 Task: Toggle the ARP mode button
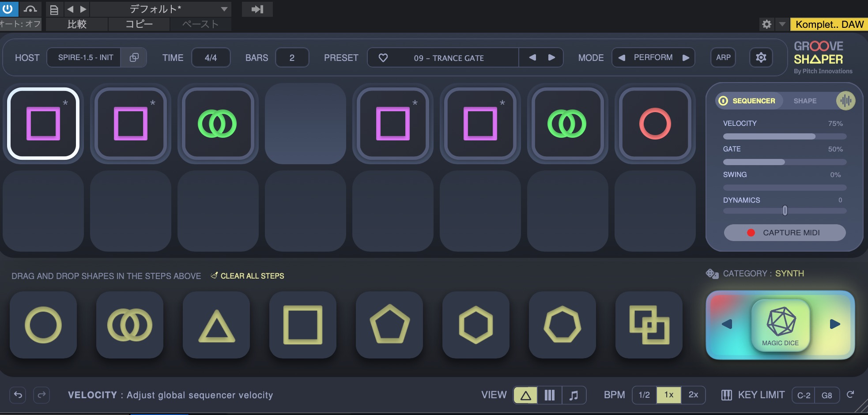723,57
